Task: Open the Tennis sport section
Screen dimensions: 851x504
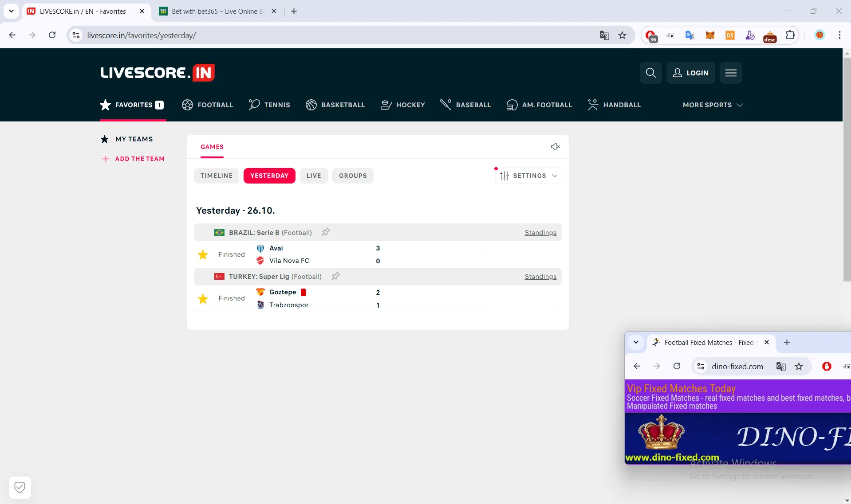Action: [x=269, y=105]
